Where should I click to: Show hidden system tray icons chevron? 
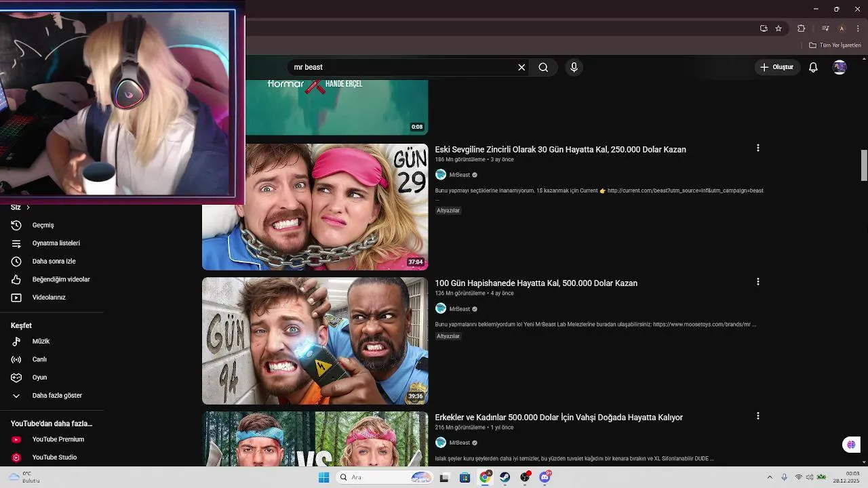coord(769,478)
